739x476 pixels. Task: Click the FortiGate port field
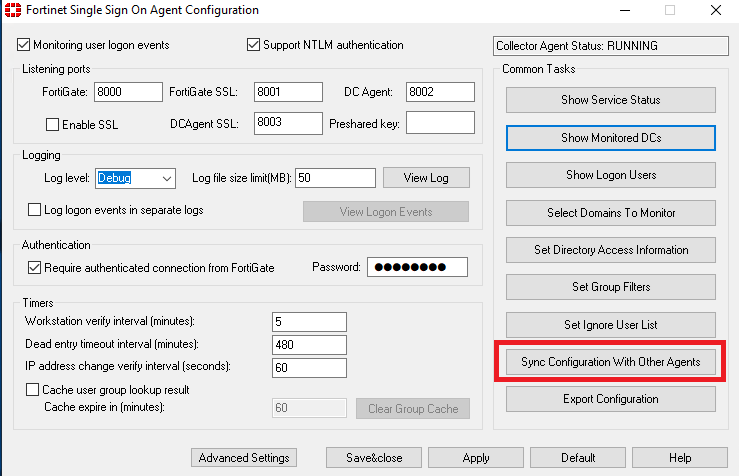coord(128,92)
